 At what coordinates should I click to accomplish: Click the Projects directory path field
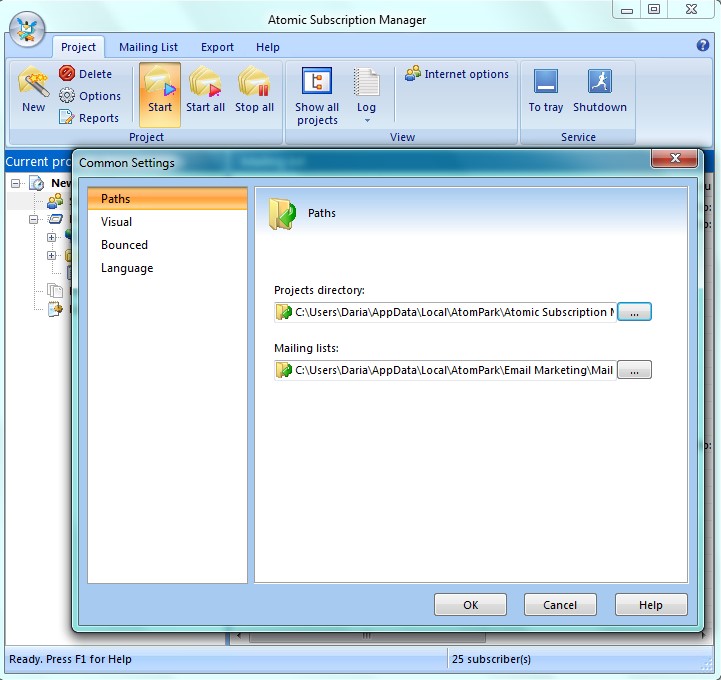pyautogui.click(x=445, y=312)
